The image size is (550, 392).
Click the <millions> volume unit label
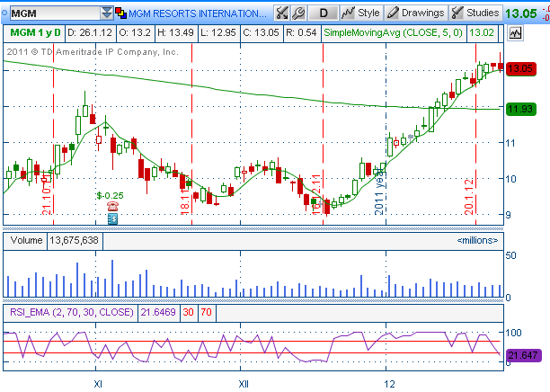pos(477,241)
